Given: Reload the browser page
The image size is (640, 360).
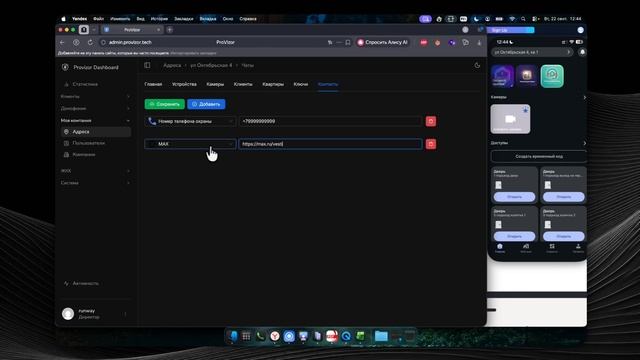Looking at the screenshot, I should (x=90, y=42).
